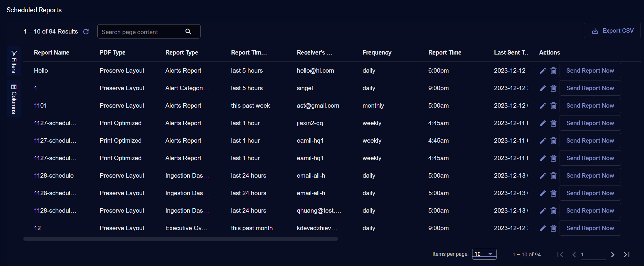Edit the Hello report with pencil icon
Screen dimensions: 644x266
543,71
